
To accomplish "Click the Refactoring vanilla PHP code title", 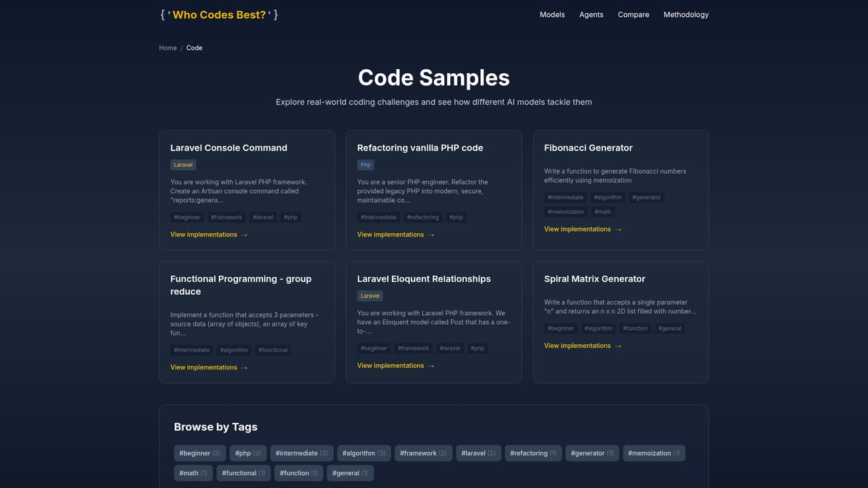I will (x=420, y=148).
